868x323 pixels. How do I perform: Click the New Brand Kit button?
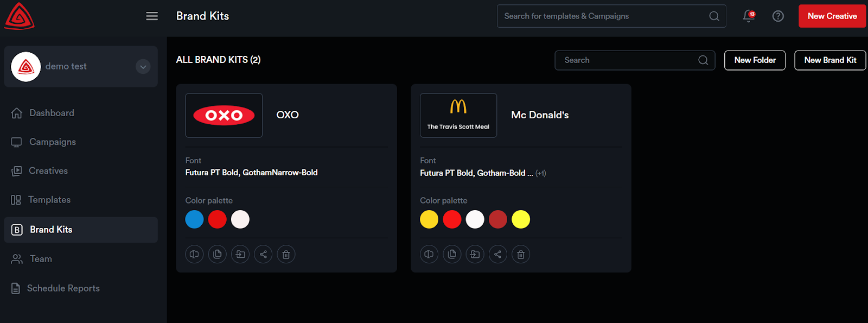click(x=830, y=60)
